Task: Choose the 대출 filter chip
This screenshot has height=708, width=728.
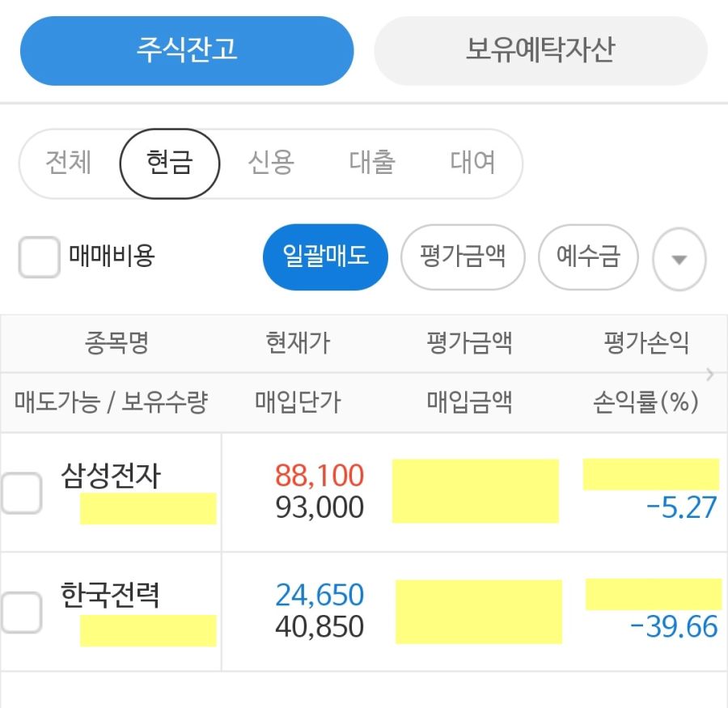Action: (x=371, y=163)
